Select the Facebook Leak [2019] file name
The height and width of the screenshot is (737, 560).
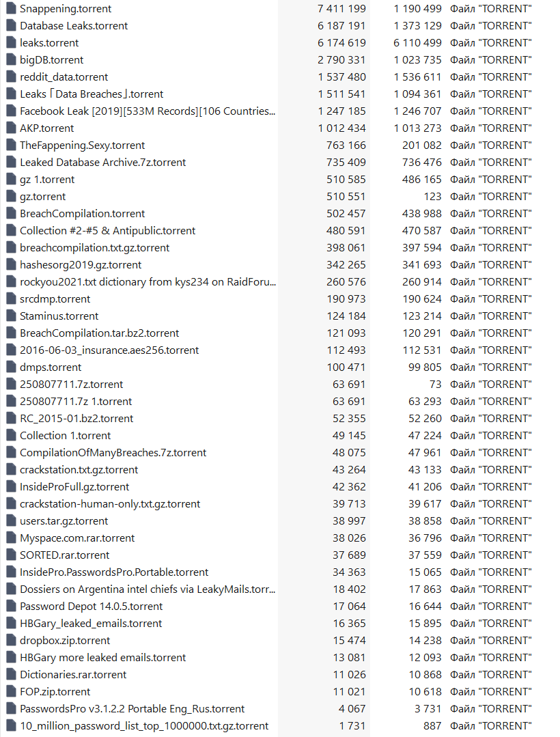point(148,111)
